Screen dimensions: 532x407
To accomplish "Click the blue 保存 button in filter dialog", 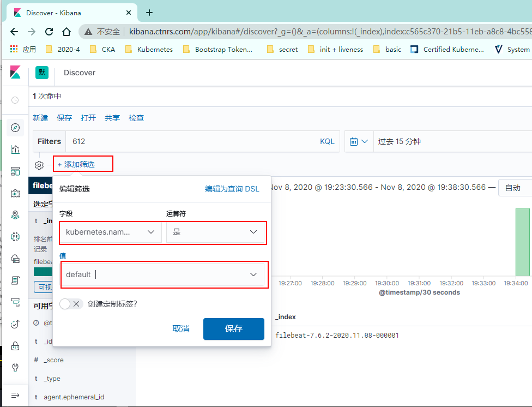I will click(234, 329).
